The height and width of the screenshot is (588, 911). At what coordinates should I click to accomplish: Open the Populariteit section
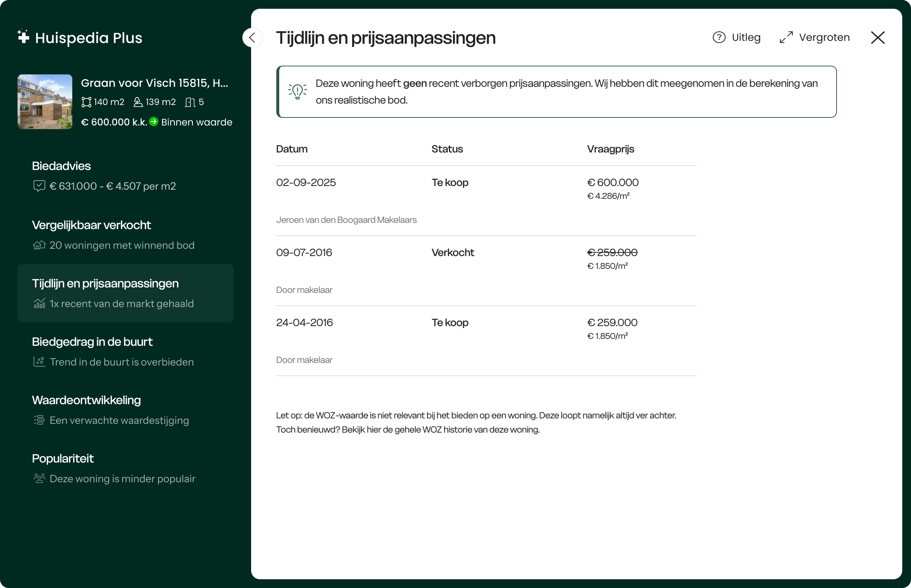pyautogui.click(x=63, y=459)
